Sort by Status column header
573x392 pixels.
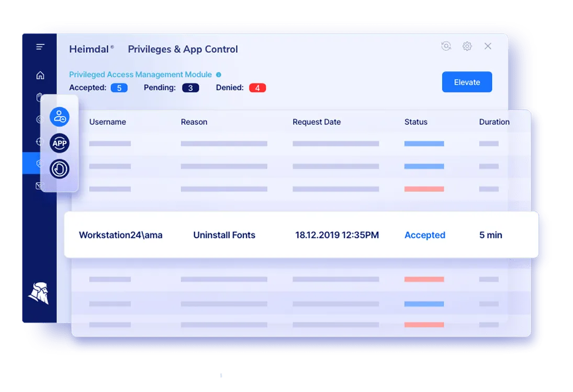point(416,122)
